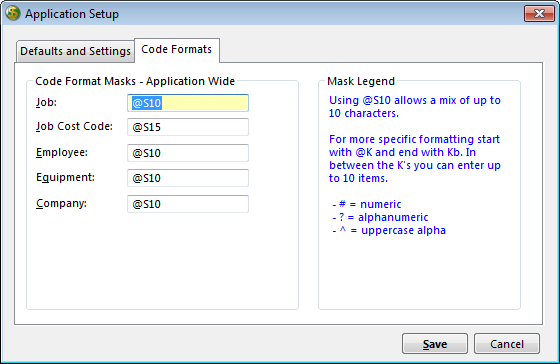The width and height of the screenshot is (560, 364).
Task: Save the application setup changes
Action: 435,344
